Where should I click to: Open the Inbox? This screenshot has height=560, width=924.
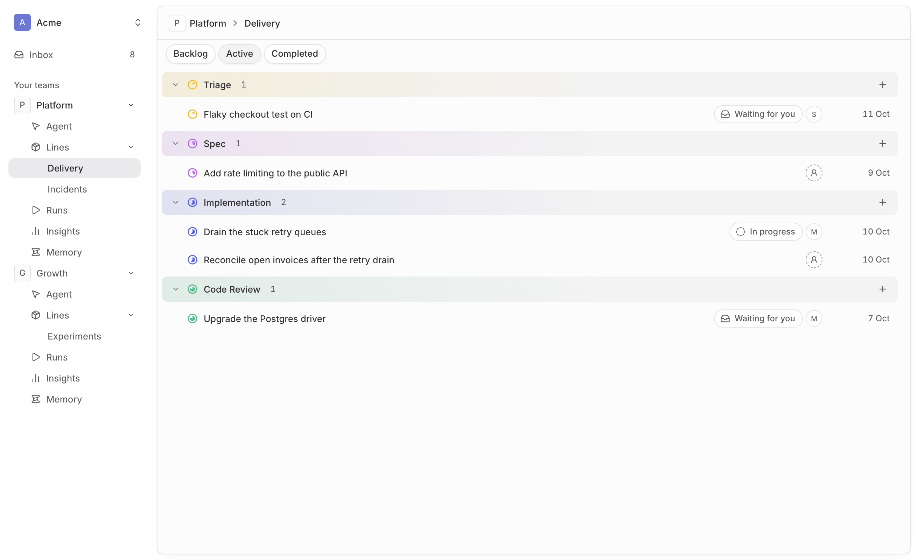75,55
